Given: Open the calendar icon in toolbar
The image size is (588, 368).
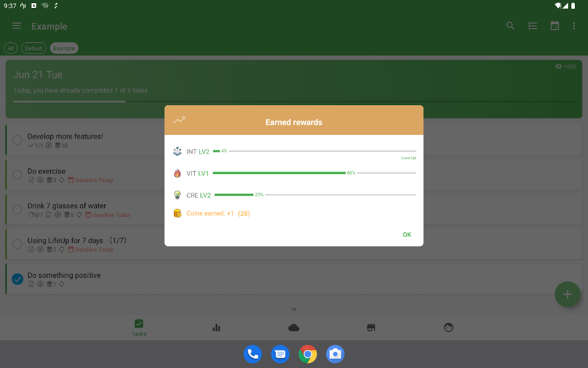Looking at the screenshot, I should 554,26.
